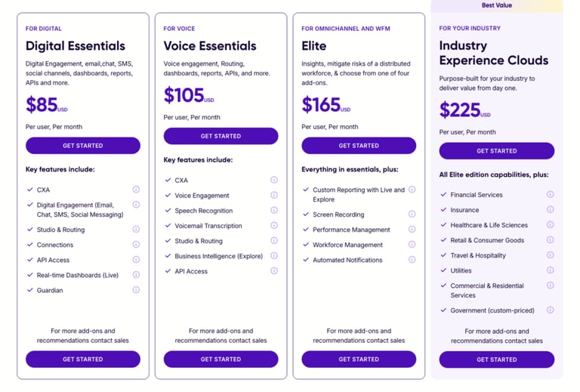Click top Get Started for Industry Experience Clouds
The width and height of the screenshot is (580, 392).
coord(497,151)
